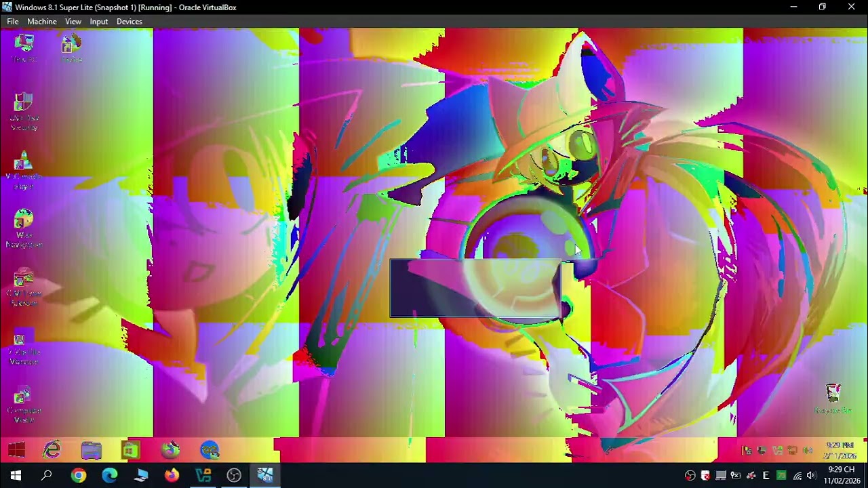Viewport: 868px width, 488px height.
Task: Open the View menu
Action: (x=73, y=22)
